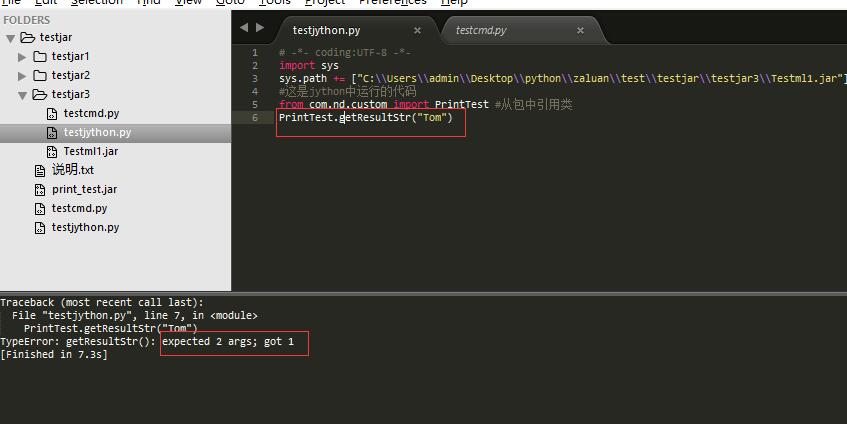The height and width of the screenshot is (424, 847).
Task: Click file icon beside print_test.jar
Action: (x=40, y=190)
